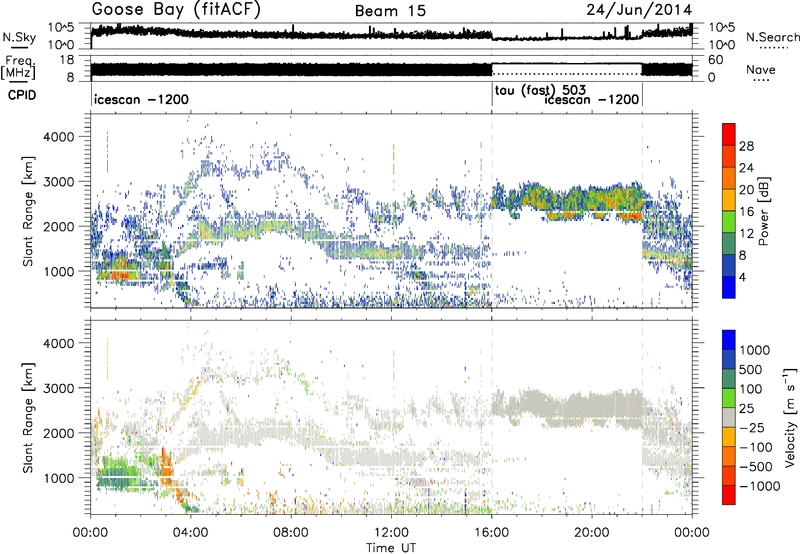Click the date "24/Jun/2014"
Image resolution: width=800 pixels, height=554 pixels.
click(x=639, y=10)
